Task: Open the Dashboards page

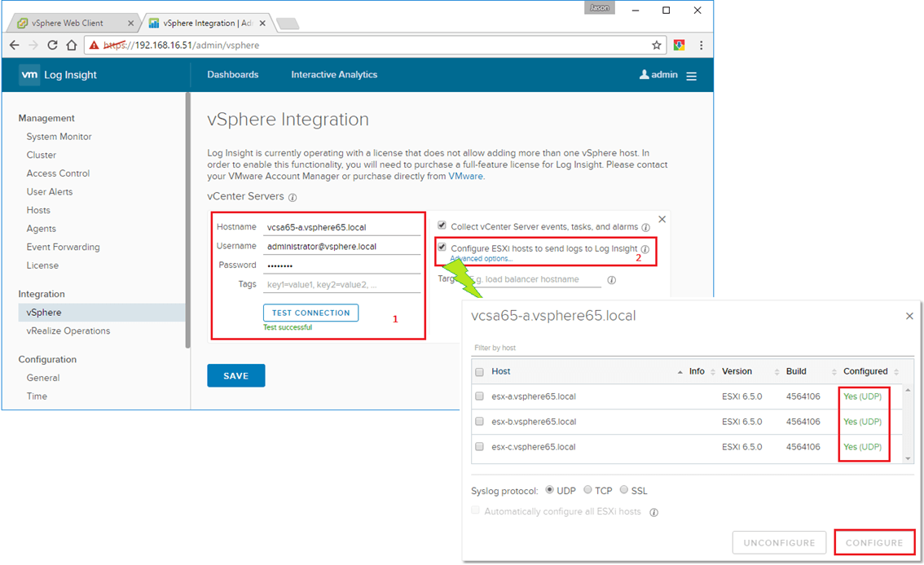Action: [x=233, y=75]
